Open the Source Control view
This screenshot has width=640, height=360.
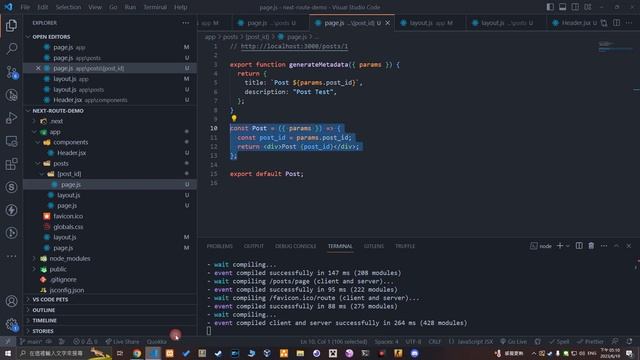click(x=11, y=72)
